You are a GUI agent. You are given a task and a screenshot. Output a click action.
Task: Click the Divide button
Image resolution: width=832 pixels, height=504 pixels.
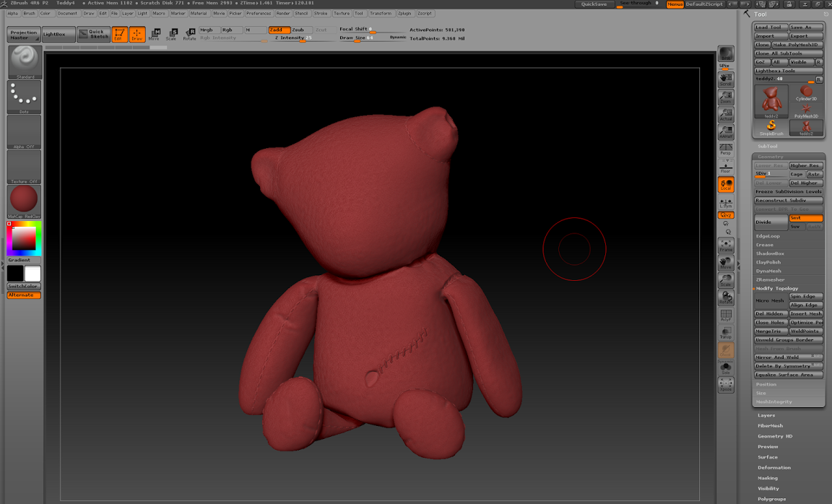771,222
